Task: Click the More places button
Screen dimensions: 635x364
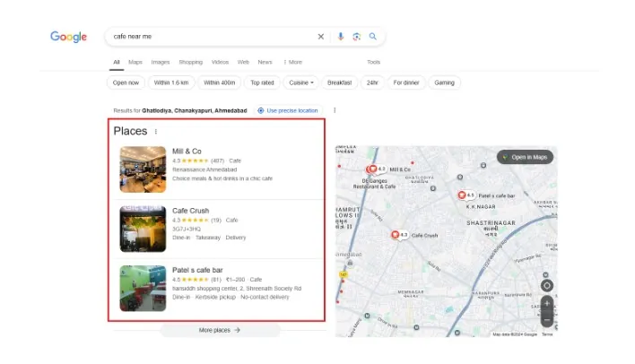Action: tap(220, 330)
